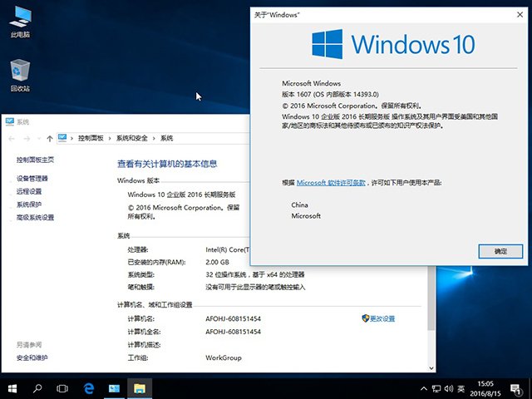The image size is (532, 399).
Task: Switch input language via 英 indicator
Action: (x=461, y=389)
